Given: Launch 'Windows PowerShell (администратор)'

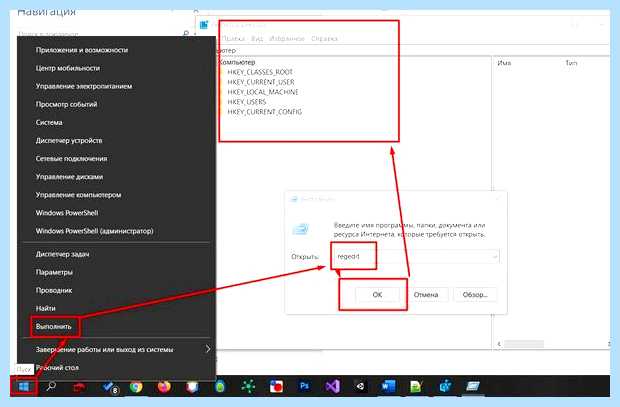Looking at the screenshot, I should [x=95, y=231].
